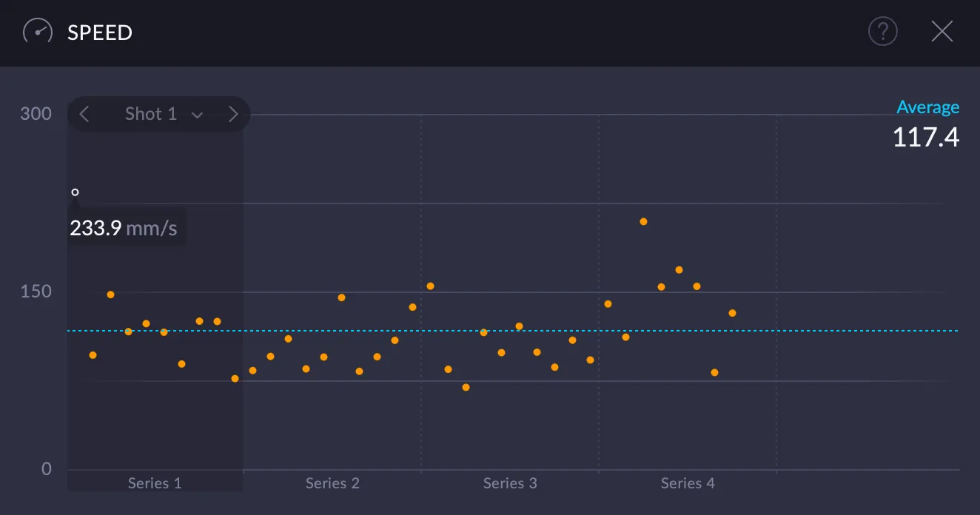Select the first yellow dot in Series 1

(x=93, y=354)
